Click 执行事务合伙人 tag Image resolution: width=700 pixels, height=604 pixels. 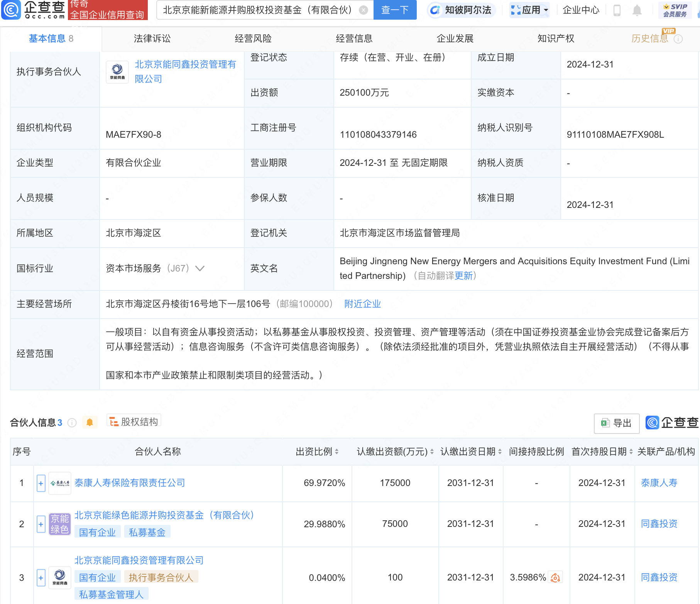[x=161, y=577]
